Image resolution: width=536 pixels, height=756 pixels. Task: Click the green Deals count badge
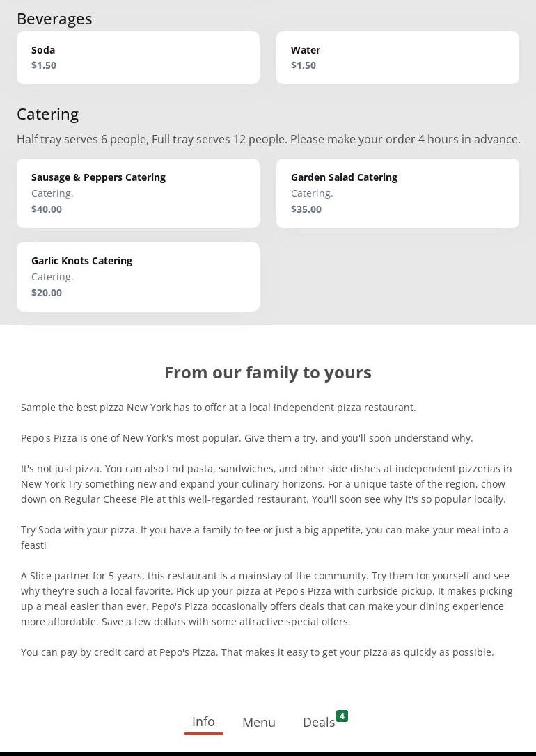click(342, 716)
